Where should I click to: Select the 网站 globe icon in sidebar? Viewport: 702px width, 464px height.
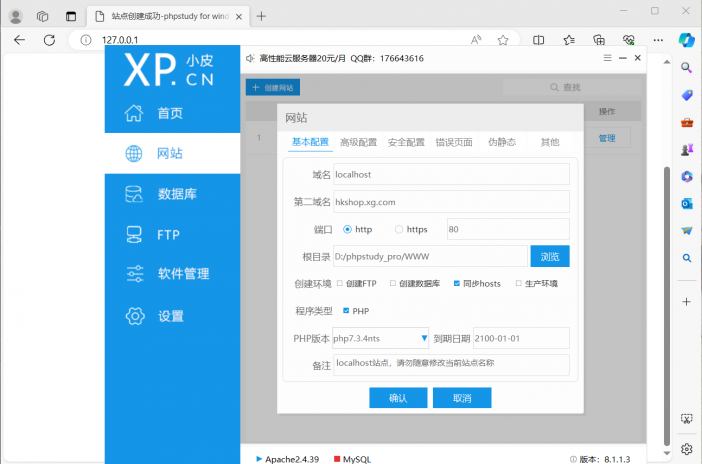click(133, 154)
